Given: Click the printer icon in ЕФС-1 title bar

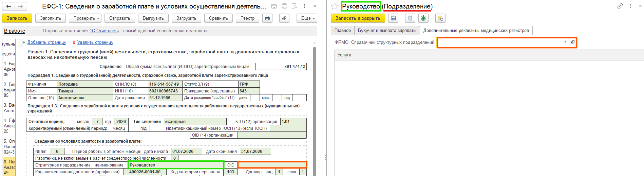Looking at the screenshot, I should (284, 6).
